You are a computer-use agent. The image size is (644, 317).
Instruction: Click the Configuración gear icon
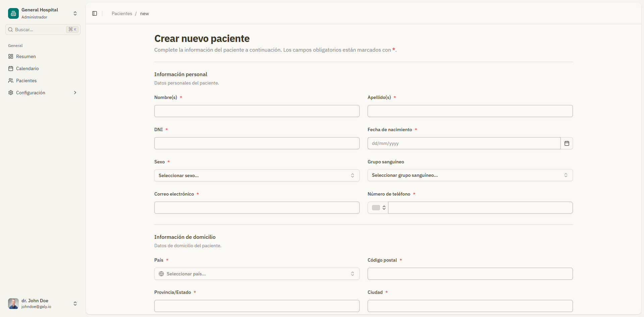coord(10,93)
